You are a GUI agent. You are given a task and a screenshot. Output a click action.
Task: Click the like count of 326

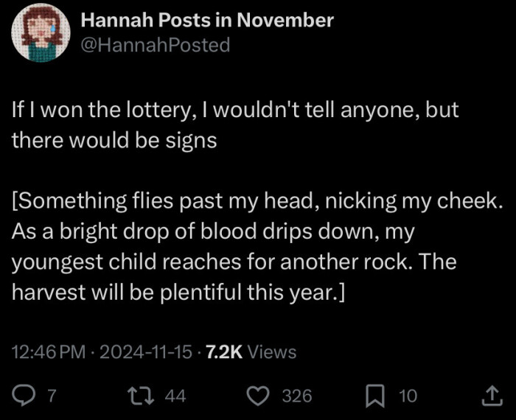pos(297,396)
